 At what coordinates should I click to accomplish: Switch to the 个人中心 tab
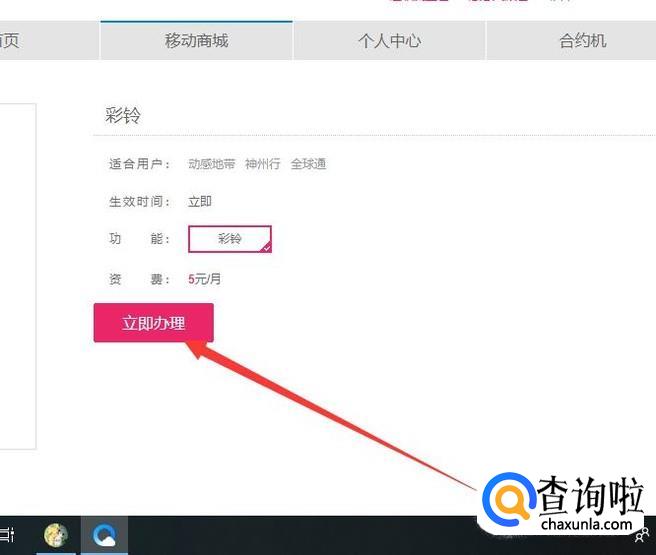(x=390, y=41)
